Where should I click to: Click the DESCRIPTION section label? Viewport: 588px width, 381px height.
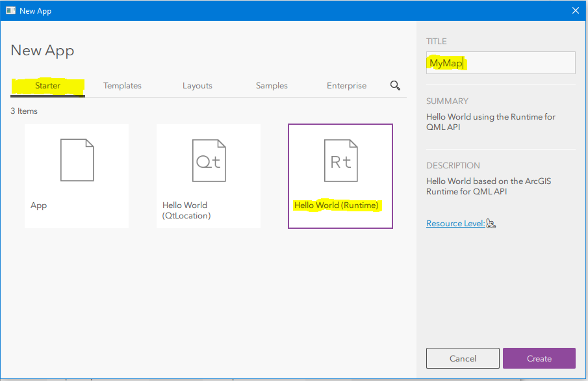point(453,166)
